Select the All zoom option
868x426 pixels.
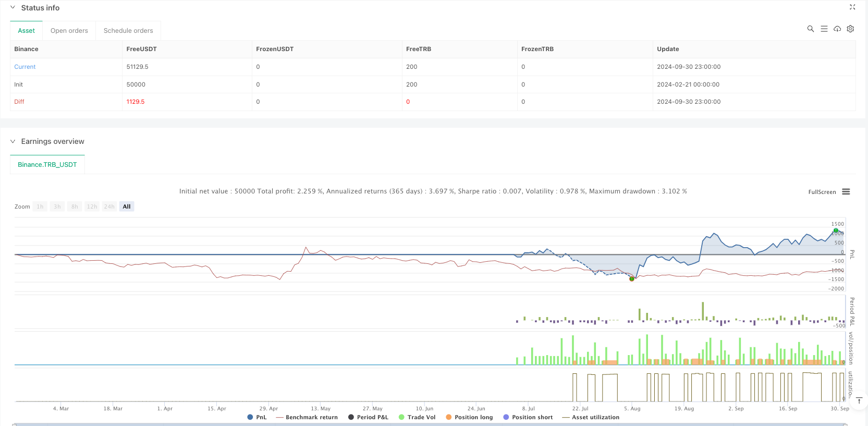coord(127,206)
